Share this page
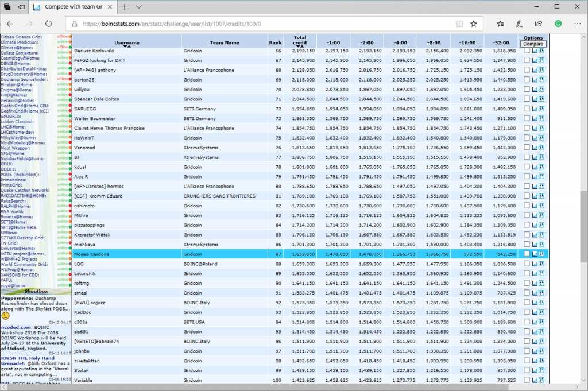 click(x=539, y=24)
